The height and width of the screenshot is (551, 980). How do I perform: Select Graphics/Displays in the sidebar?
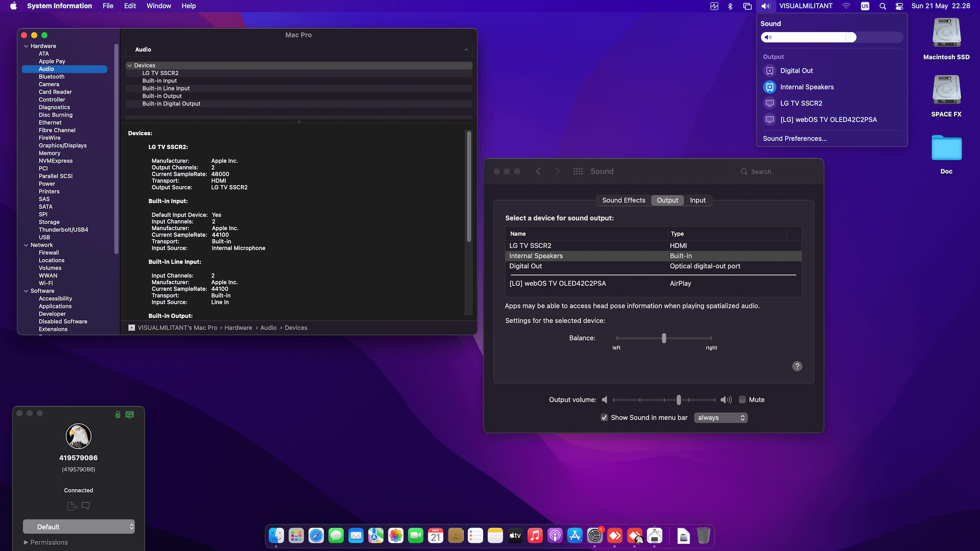pos(63,145)
